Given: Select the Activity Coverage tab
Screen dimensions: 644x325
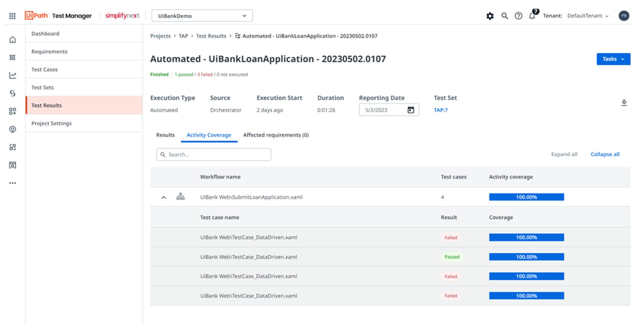Looking at the screenshot, I should pyautogui.click(x=209, y=135).
